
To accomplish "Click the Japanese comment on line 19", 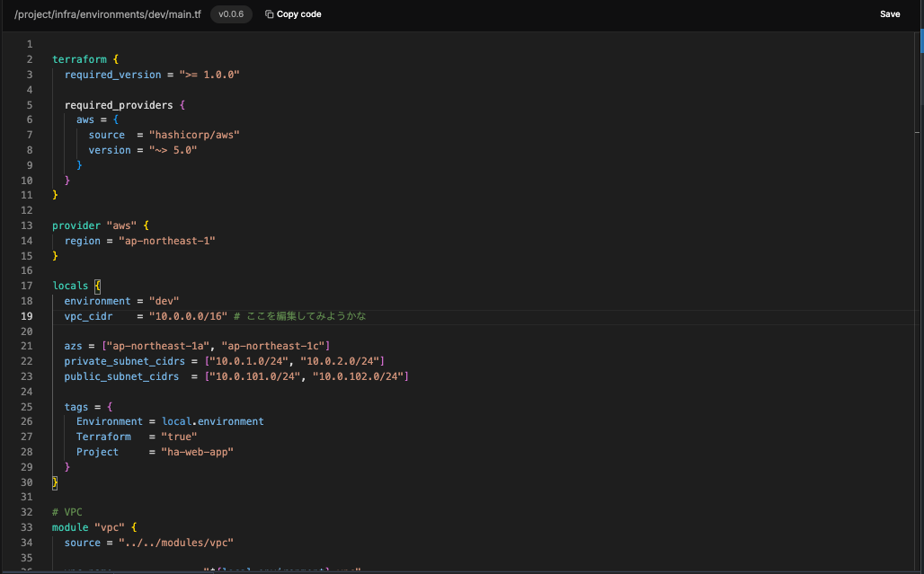I will [x=300, y=316].
